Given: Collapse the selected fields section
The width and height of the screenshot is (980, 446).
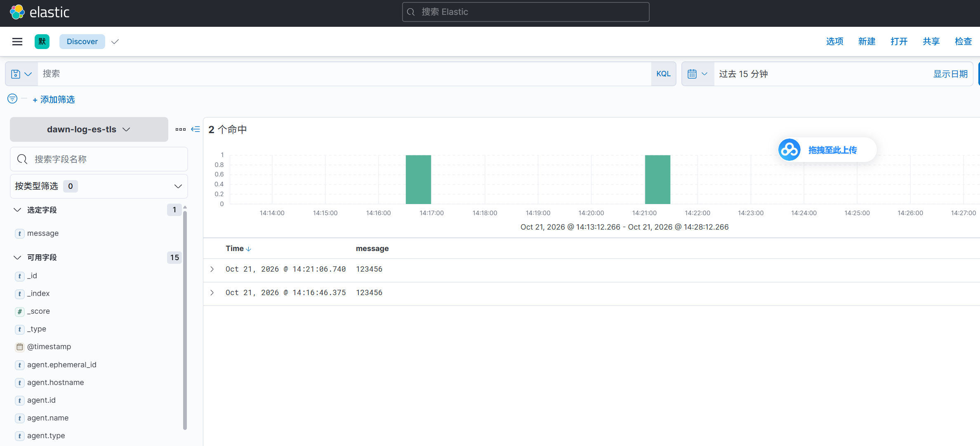Looking at the screenshot, I should [17, 210].
